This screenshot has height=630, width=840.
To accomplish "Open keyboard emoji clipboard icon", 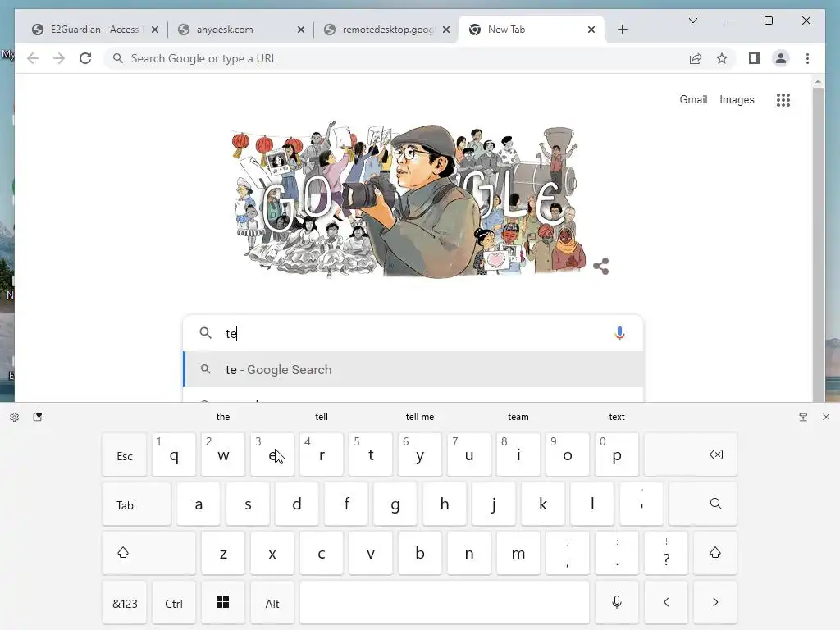I will [38, 417].
